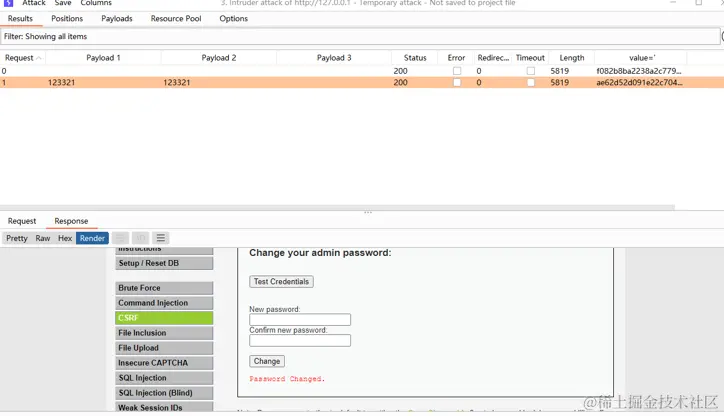724x416 pixels.
Task: Toggle Timeout checkbox in request 0 row
Action: tap(531, 71)
